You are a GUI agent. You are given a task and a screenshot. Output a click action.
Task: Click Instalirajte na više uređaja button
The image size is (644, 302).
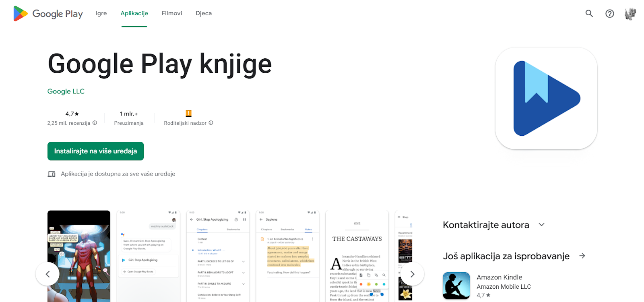95,151
